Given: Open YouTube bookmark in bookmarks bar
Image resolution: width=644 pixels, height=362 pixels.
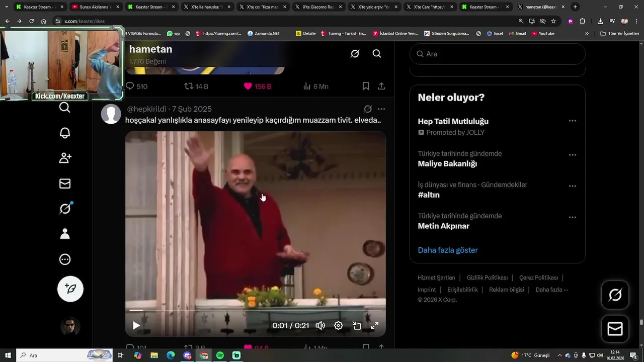Looking at the screenshot, I should click(543, 33).
